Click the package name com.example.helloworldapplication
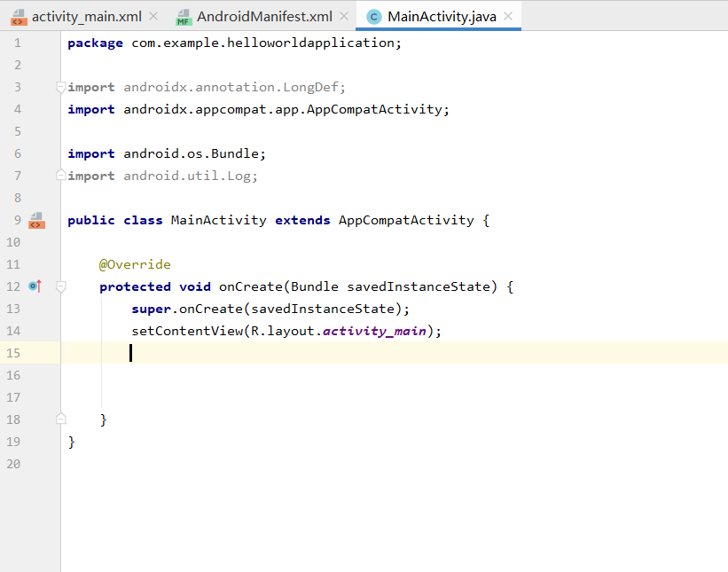Screen dimensions: 728x572 coord(262,43)
